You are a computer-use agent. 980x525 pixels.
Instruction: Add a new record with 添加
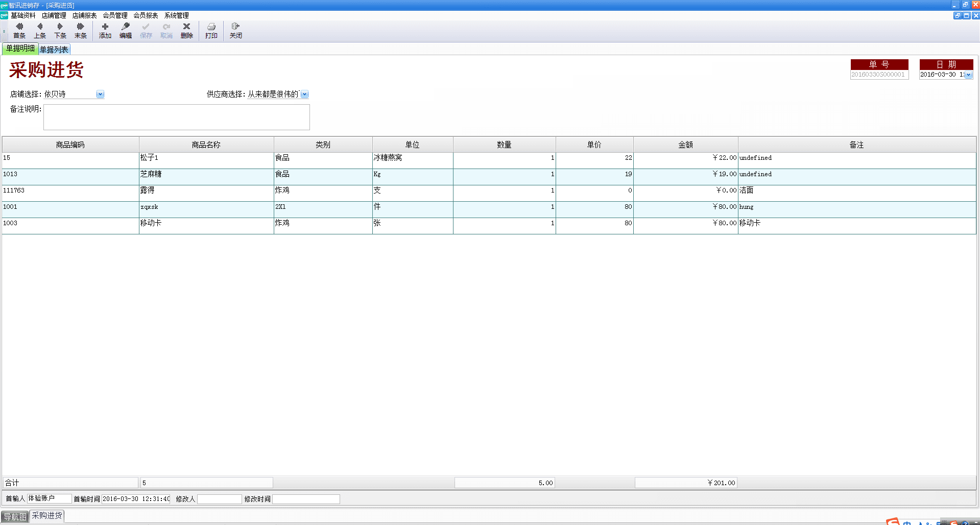coord(105,31)
